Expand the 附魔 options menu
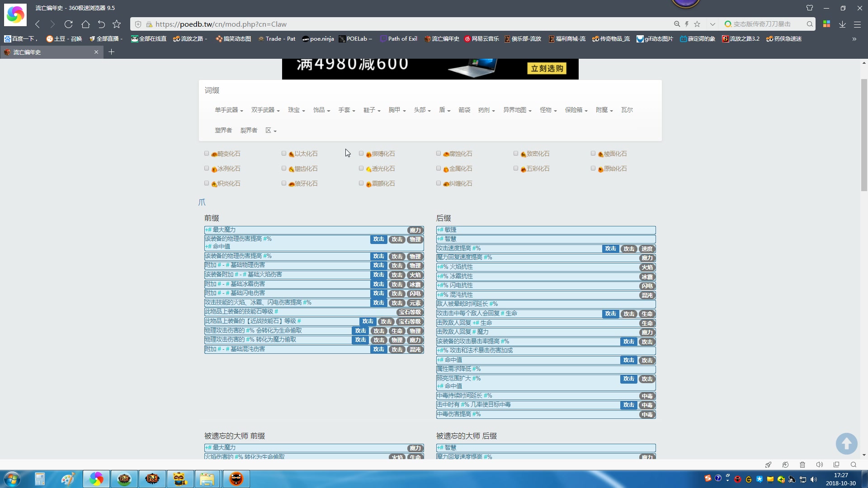868x488 pixels. pos(604,110)
